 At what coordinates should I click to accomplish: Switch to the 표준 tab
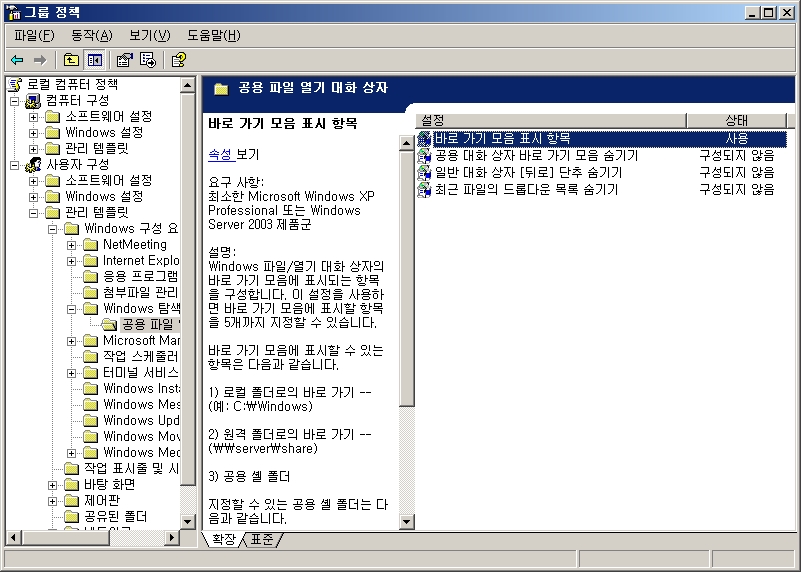(262, 539)
